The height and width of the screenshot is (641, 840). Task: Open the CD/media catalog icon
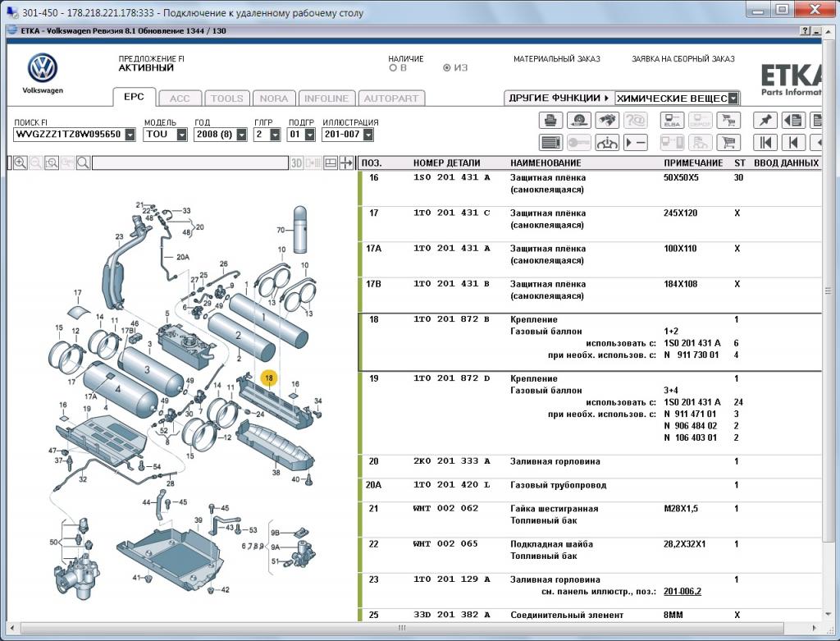coord(578,120)
